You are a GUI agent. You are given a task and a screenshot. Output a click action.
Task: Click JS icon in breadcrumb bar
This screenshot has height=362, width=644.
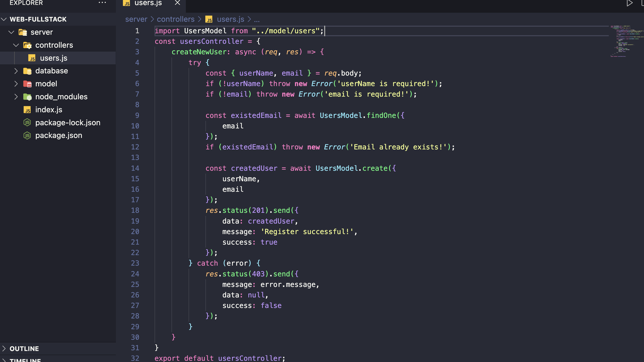click(x=209, y=19)
